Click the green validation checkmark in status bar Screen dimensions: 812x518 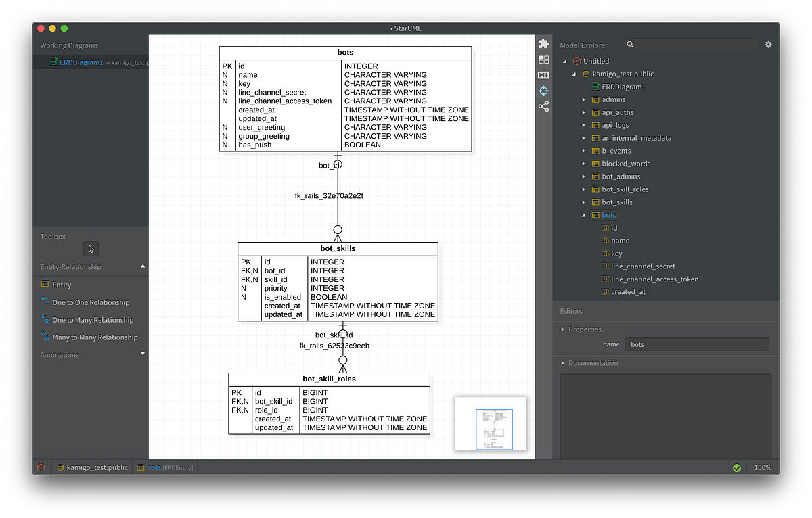tap(736, 467)
